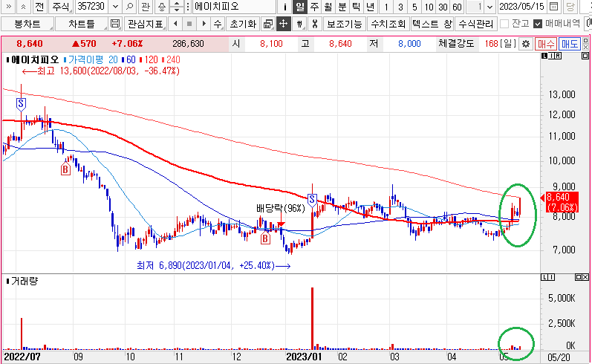Click the left triangle scroll-back icon

pos(175,25)
